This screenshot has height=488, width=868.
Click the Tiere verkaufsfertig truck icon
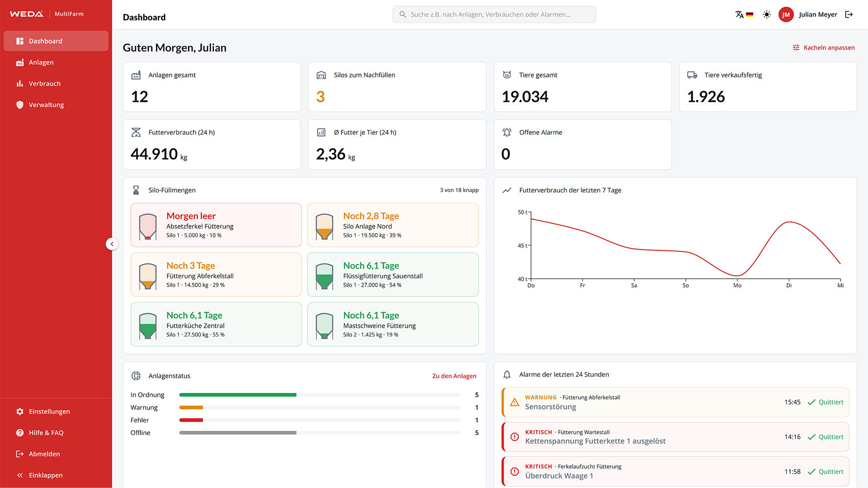692,75
